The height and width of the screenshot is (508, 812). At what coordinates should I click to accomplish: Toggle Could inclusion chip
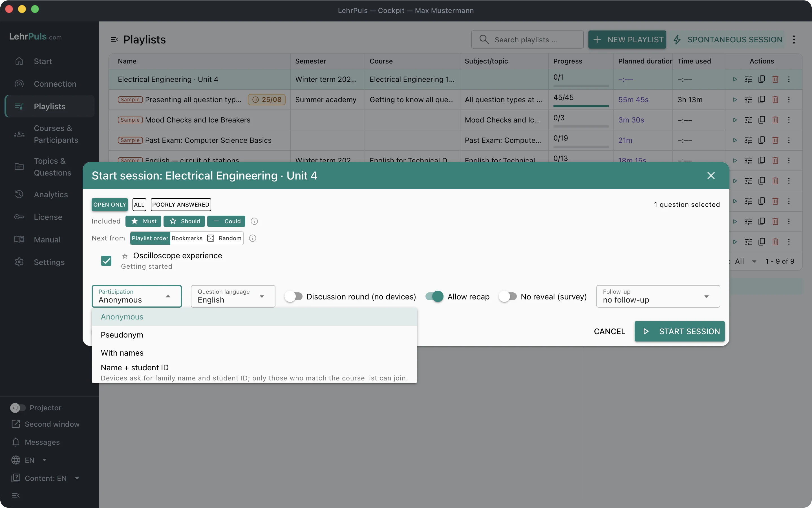coord(226,222)
